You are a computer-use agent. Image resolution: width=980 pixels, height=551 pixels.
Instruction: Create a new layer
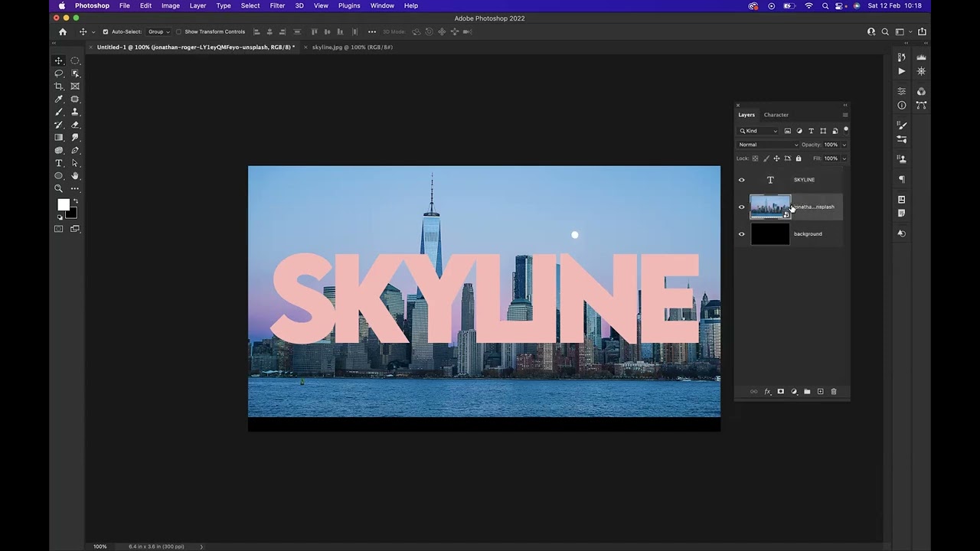click(x=820, y=392)
